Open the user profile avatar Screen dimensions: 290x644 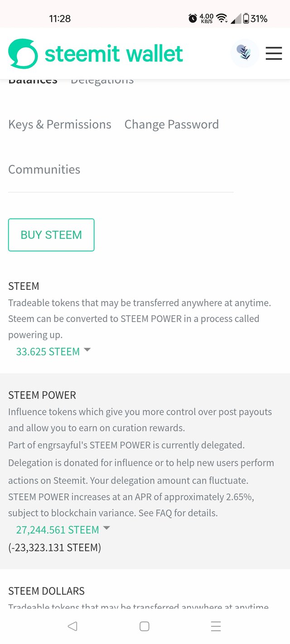(245, 53)
